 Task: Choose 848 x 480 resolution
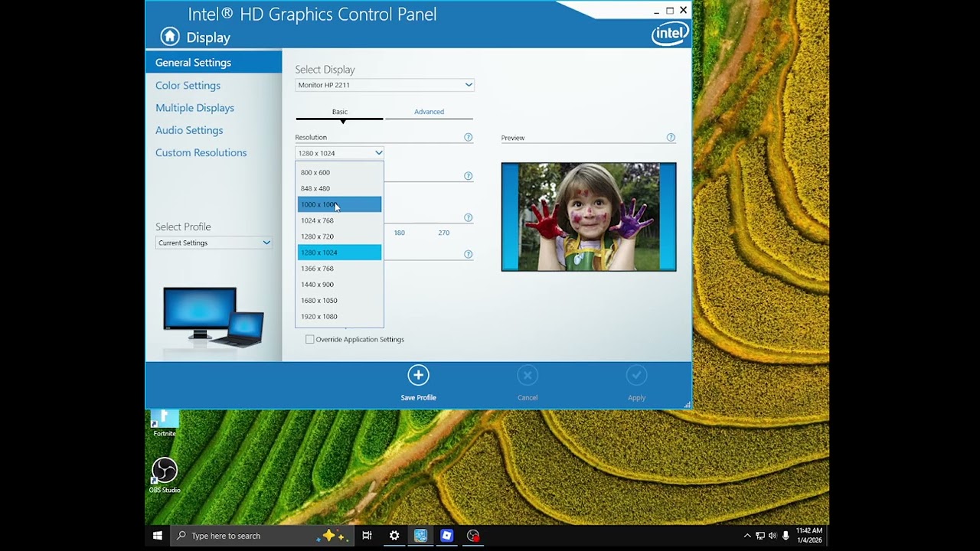pos(339,188)
